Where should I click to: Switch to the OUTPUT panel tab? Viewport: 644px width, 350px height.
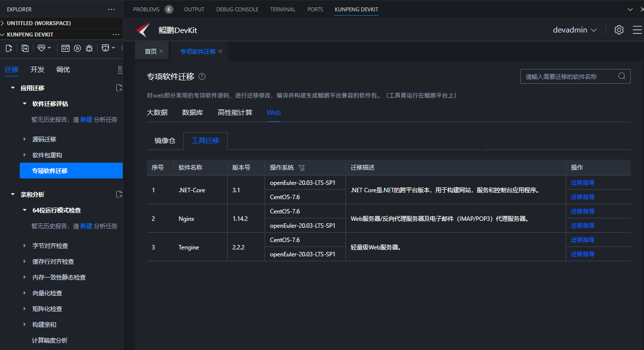tap(194, 9)
